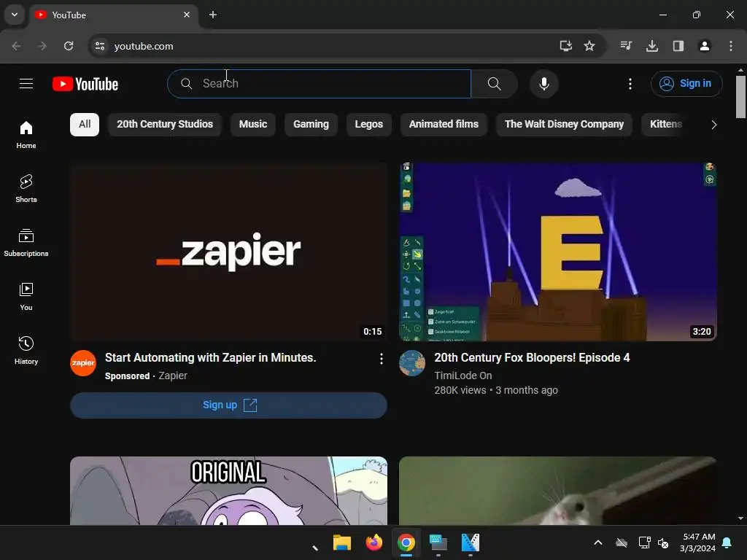Open YouTube settings three-dot menu
The width and height of the screenshot is (747, 560).
point(630,84)
